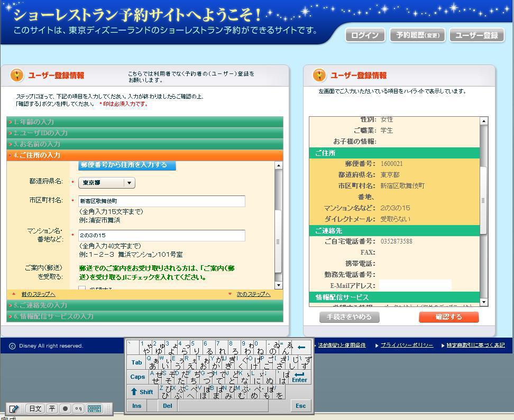Click the address form scroll-up arrow

(278, 165)
